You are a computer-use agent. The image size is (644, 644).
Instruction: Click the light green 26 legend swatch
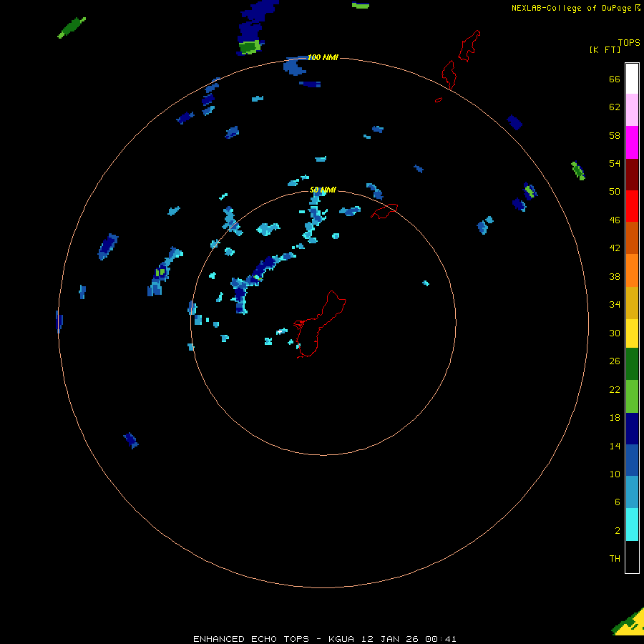pyautogui.click(x=632, y=396)
